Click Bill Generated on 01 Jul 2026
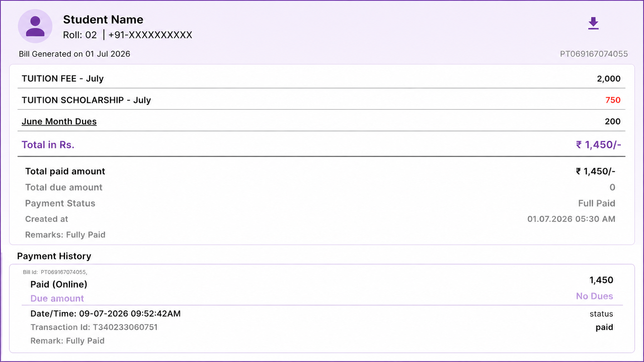 74,54
